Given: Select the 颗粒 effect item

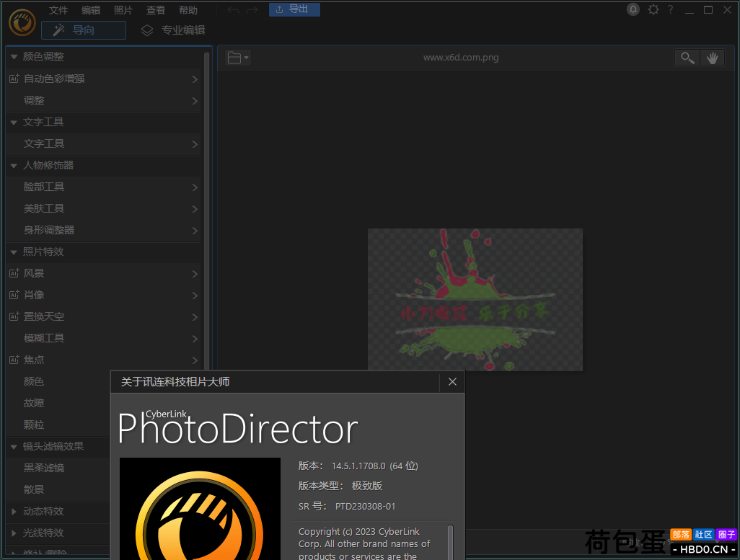Looking at the screenshot, I should pos(33,425).
